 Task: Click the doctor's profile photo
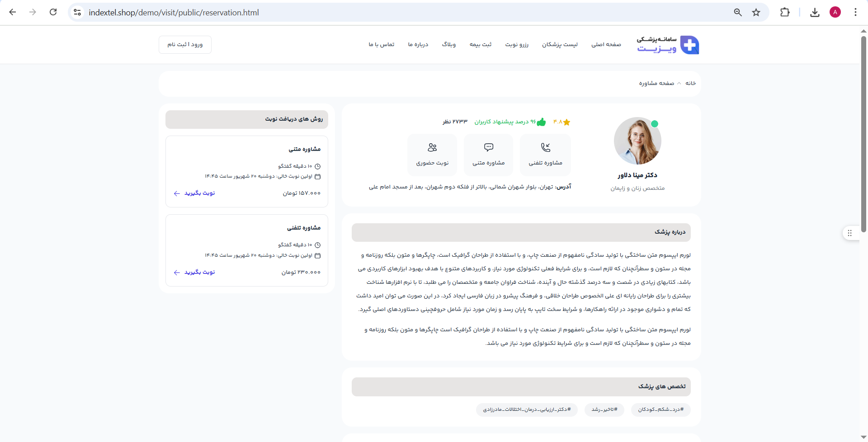click(x=637, y=141)
